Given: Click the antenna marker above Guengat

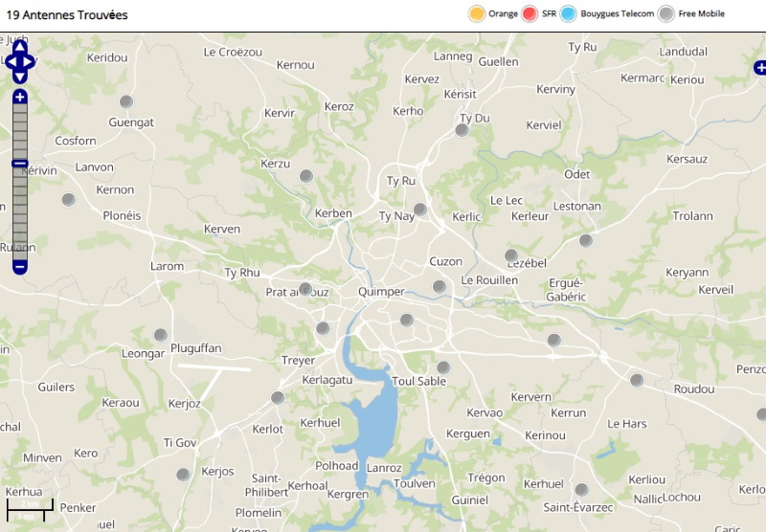Looking at the screenshot, I should pos(125,102).
